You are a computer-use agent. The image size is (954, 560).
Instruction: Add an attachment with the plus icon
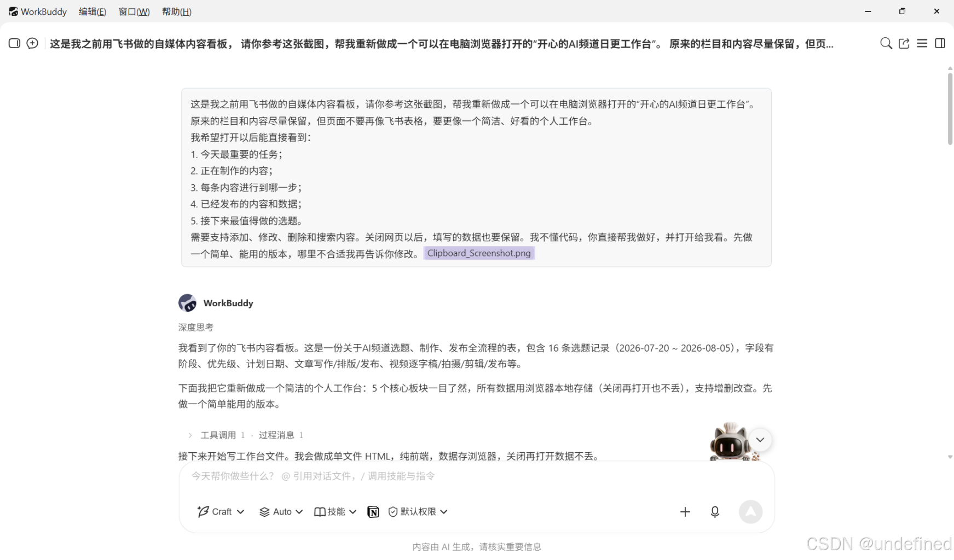[685, 512]
